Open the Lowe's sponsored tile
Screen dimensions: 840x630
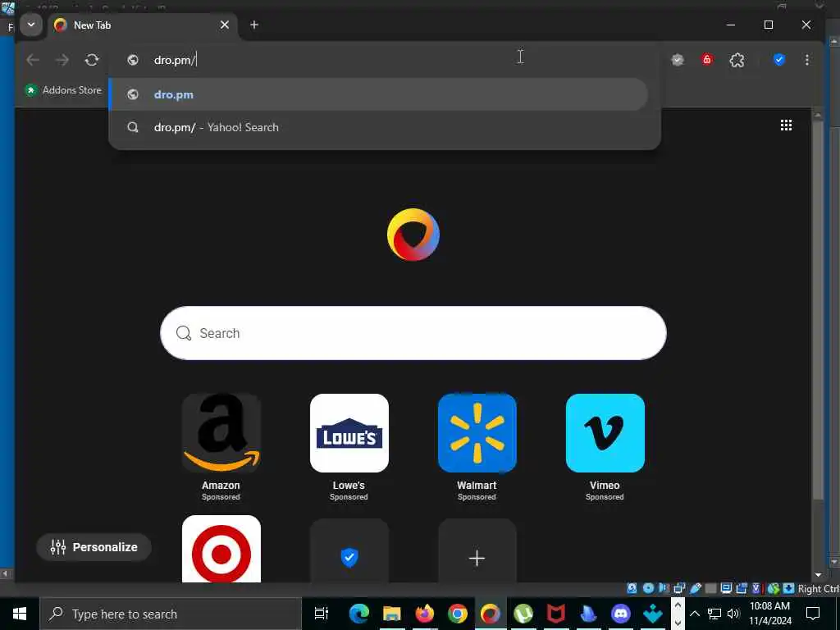tap(349, 433)
